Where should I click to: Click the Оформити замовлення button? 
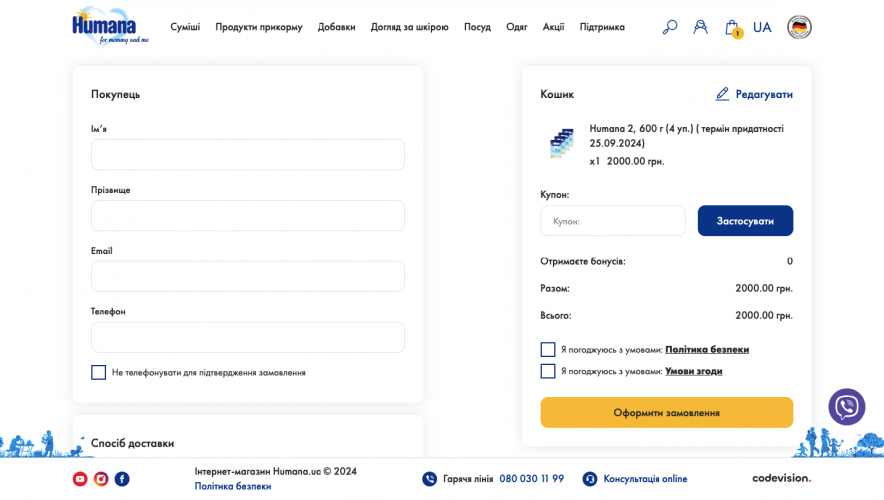coord(666,412)
